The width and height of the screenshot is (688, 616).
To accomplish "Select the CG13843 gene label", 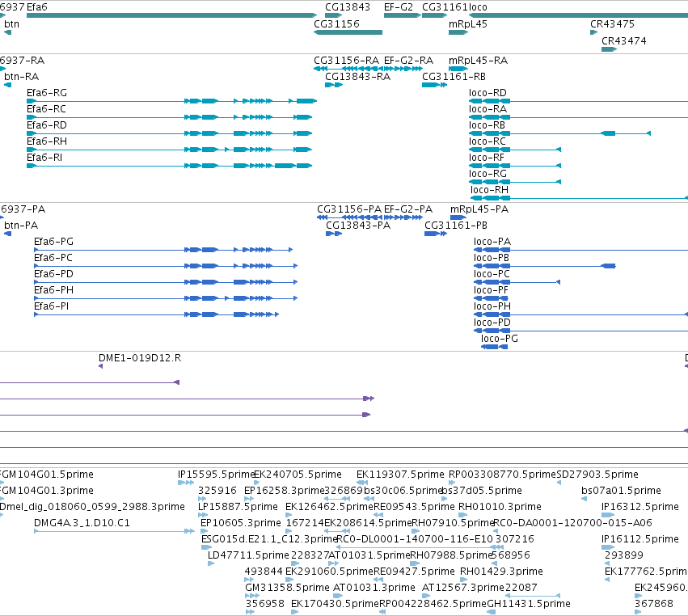I will [x=348, y=7].
